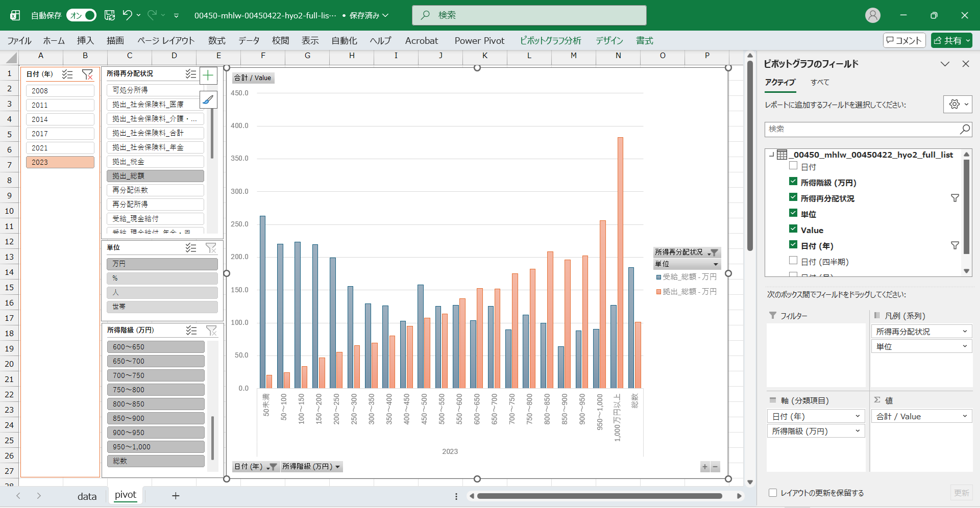Click the field list search box
This screenshot has height=508, width=980.
[x=863, y=130]
